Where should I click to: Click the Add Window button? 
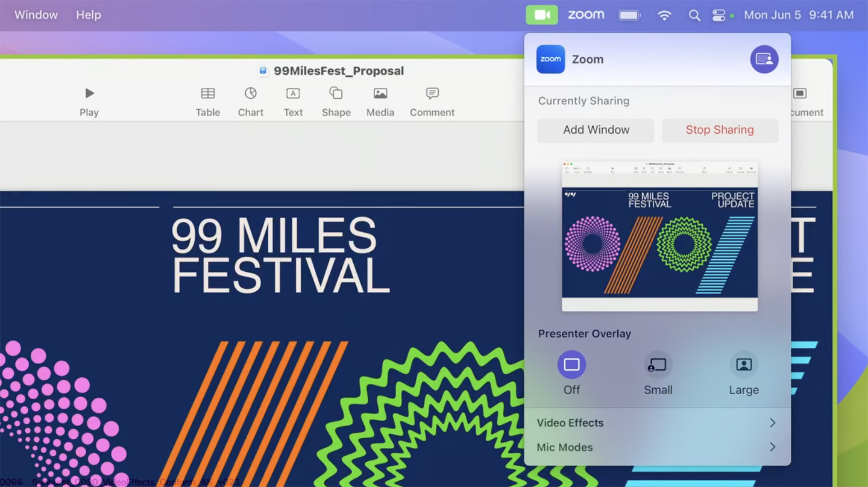[x=596, y=130]
